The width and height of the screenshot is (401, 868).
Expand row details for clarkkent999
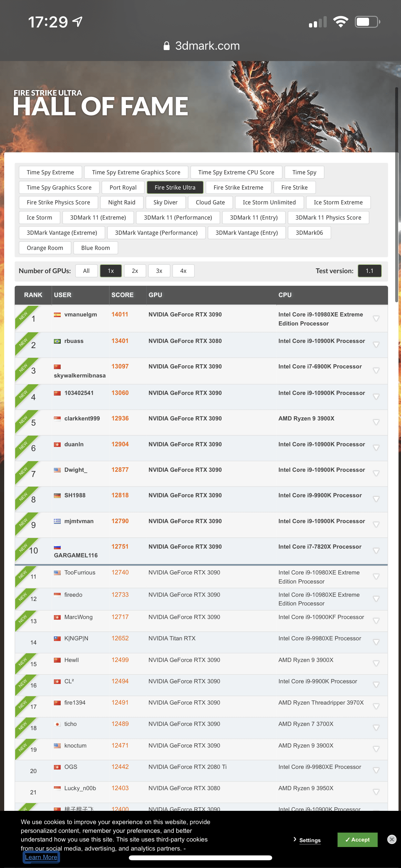[x=376, y=422]
